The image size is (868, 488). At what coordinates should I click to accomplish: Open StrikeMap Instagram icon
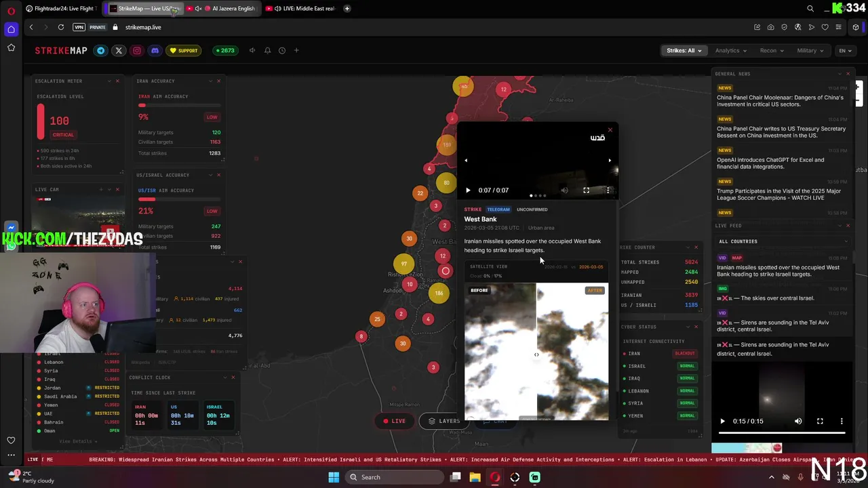pyautogui.click(x=137, y=50)
